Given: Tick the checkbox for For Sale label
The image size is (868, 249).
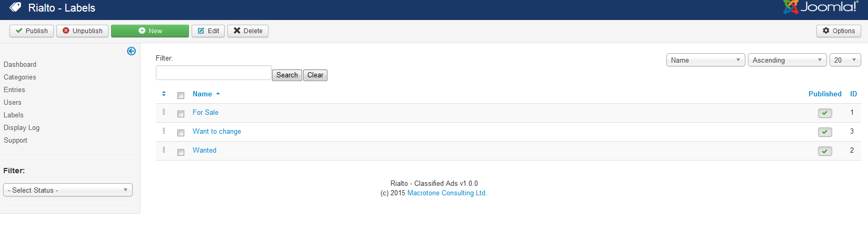Looking at the screenshot, I should [x=181, y=114].
